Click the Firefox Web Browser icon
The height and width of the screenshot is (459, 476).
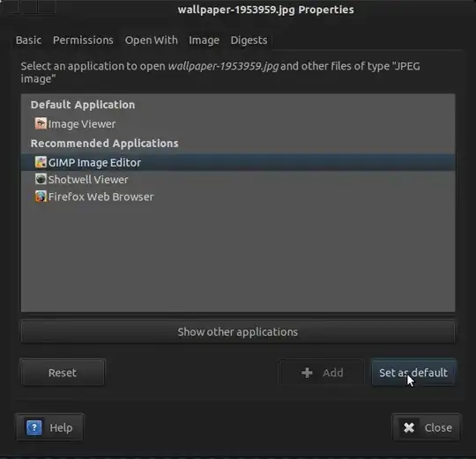41,196
